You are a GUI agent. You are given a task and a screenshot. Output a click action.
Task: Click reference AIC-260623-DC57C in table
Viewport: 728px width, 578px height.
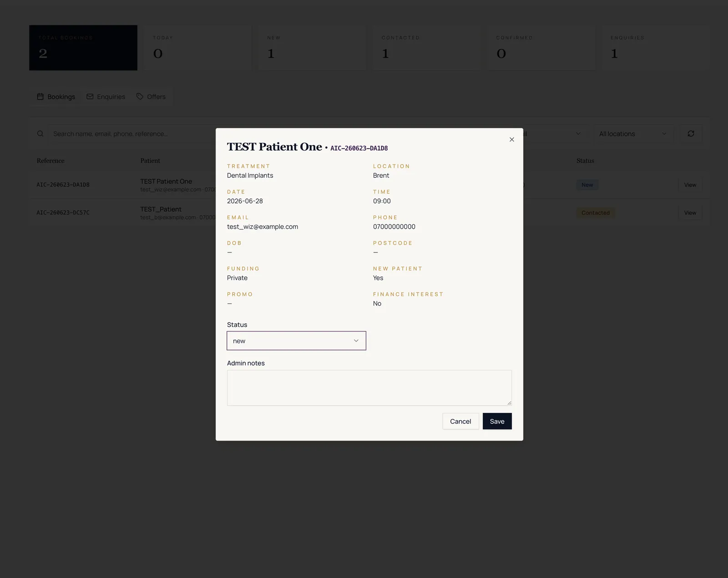(x=63, y=212)
